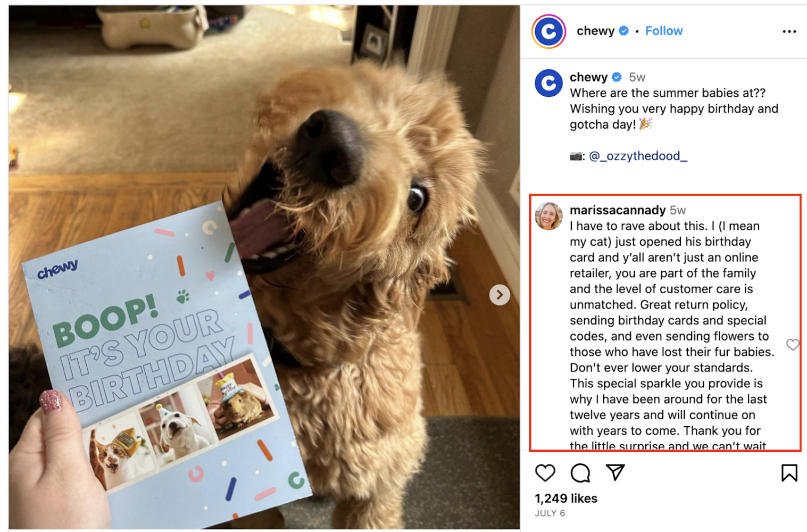This screenshot has width=807, height=532.
Task: Click the Follow link next to chewy
Action: (x=664, y=31)
